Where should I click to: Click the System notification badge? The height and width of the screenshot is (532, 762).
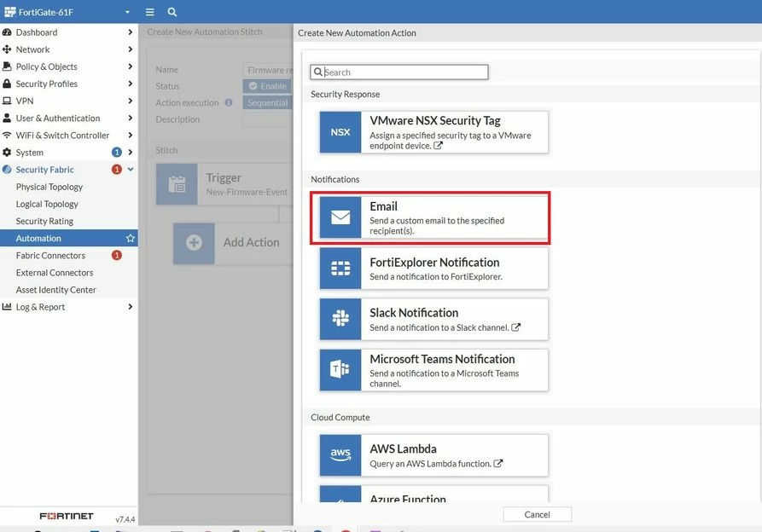tap(117, 153)
